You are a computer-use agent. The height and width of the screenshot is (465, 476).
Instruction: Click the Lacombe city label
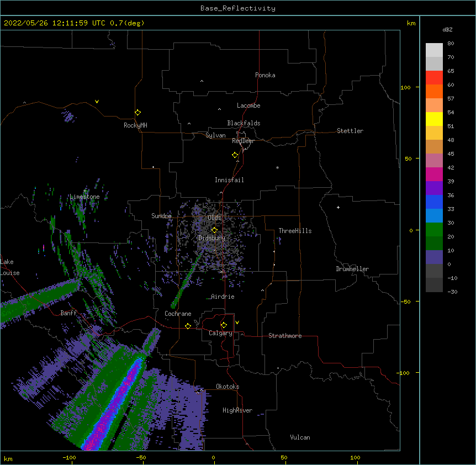[x=248, y=105]
